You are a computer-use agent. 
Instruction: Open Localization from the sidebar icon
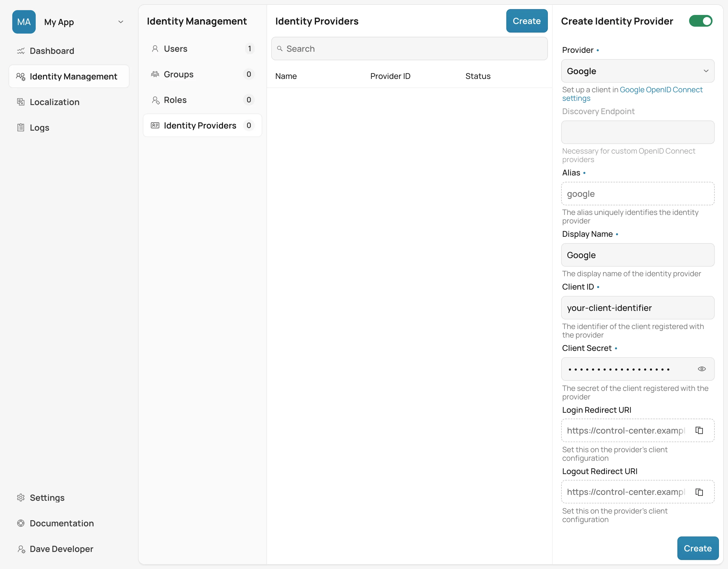coord(21,102)
